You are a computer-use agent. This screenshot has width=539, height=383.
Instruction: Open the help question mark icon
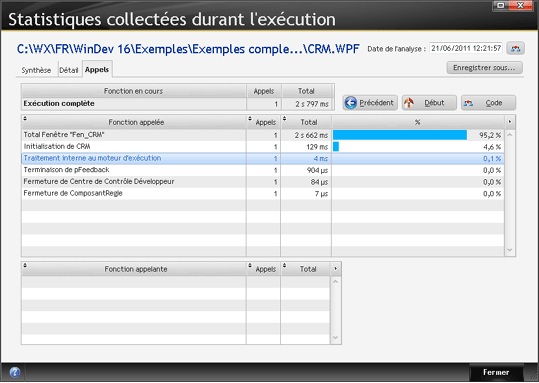coord(15,372)
